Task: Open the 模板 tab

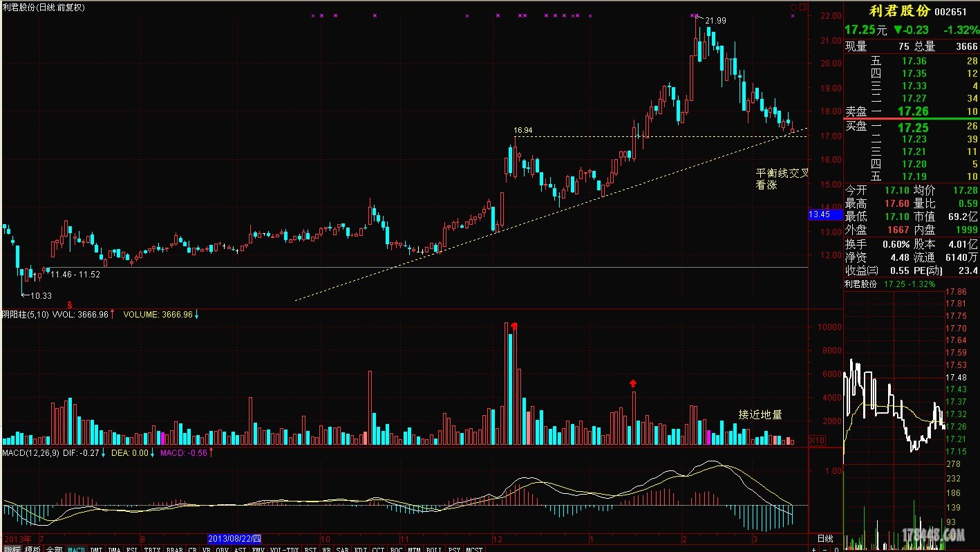Action: (32, 549)
